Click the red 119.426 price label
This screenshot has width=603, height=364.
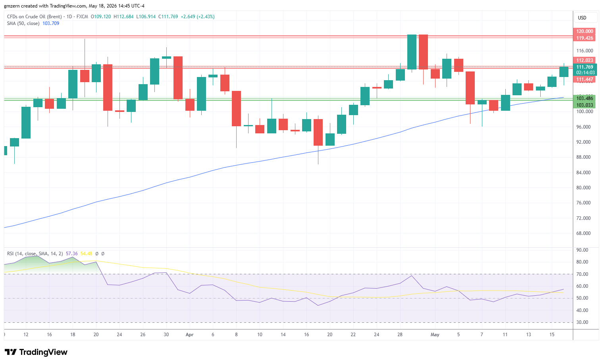click(x=585, y=38)
